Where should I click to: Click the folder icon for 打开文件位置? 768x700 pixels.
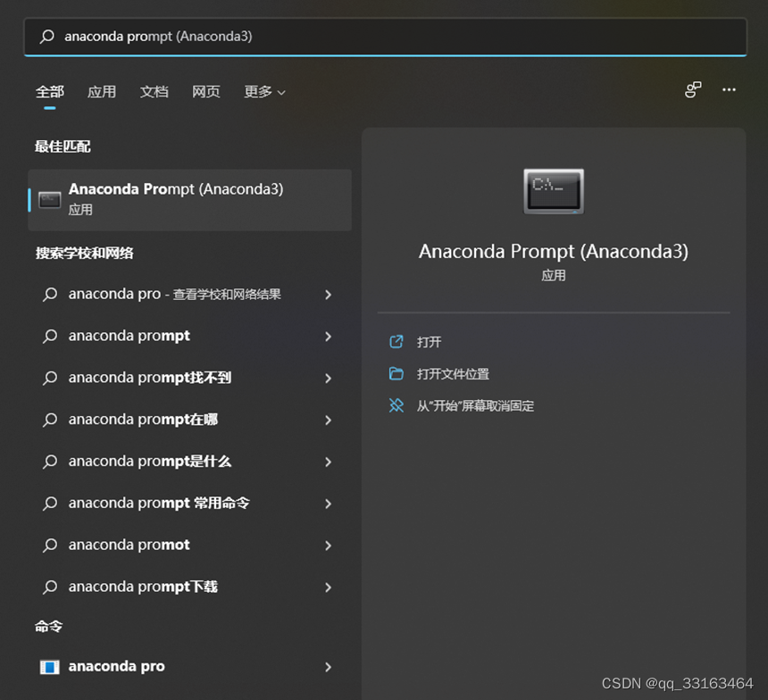397,374
